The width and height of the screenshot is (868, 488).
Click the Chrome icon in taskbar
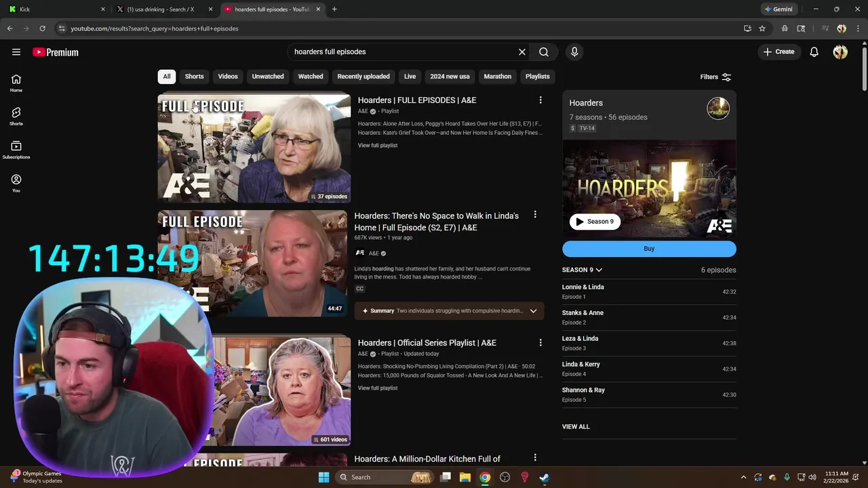(x=485, y=477)
